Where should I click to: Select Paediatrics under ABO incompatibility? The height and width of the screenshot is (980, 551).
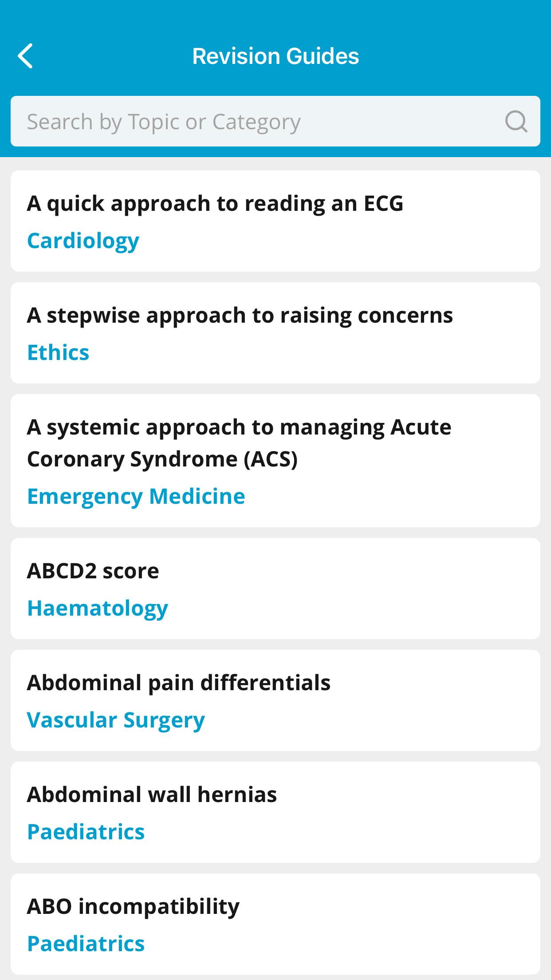tap(86, 944)
